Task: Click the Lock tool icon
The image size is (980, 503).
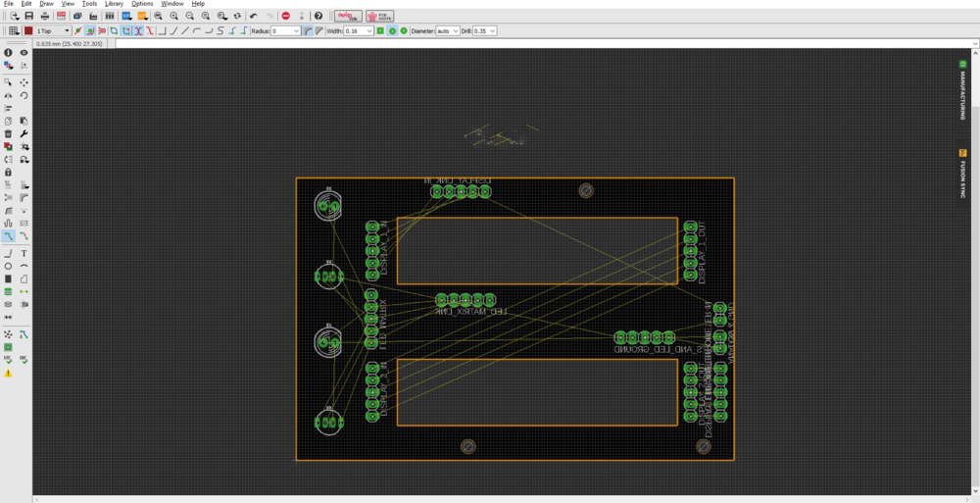Action: (x=8, y=172)
